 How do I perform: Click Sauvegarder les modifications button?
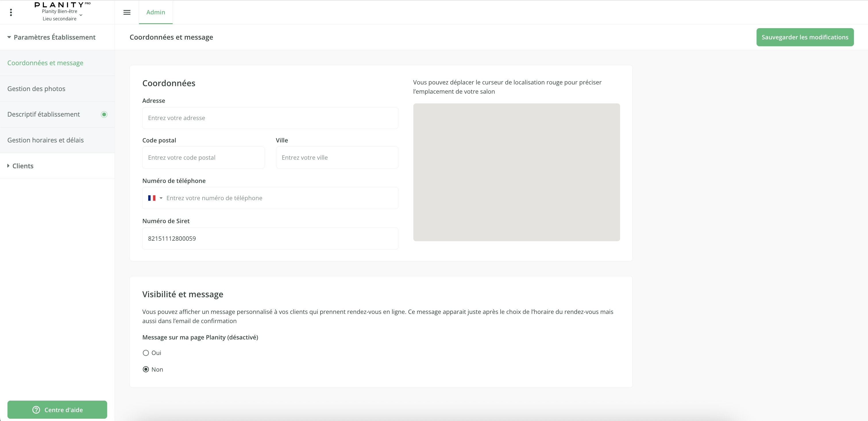pos(805,37)
